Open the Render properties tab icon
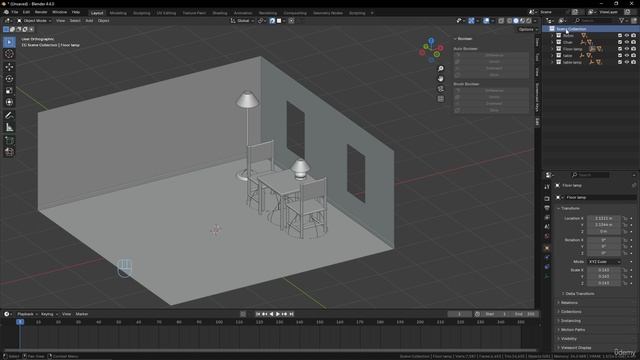 [x=547, y=199]
